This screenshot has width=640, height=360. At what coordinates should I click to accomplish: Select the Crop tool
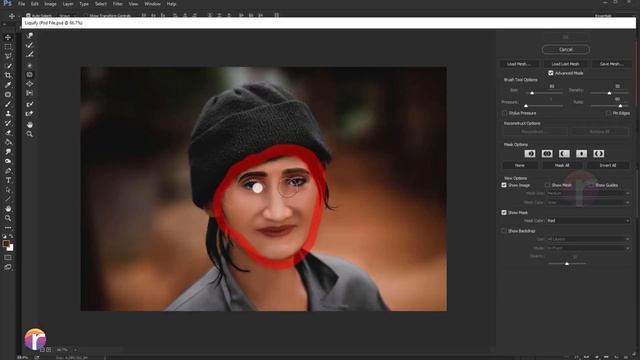coord(8,75)
